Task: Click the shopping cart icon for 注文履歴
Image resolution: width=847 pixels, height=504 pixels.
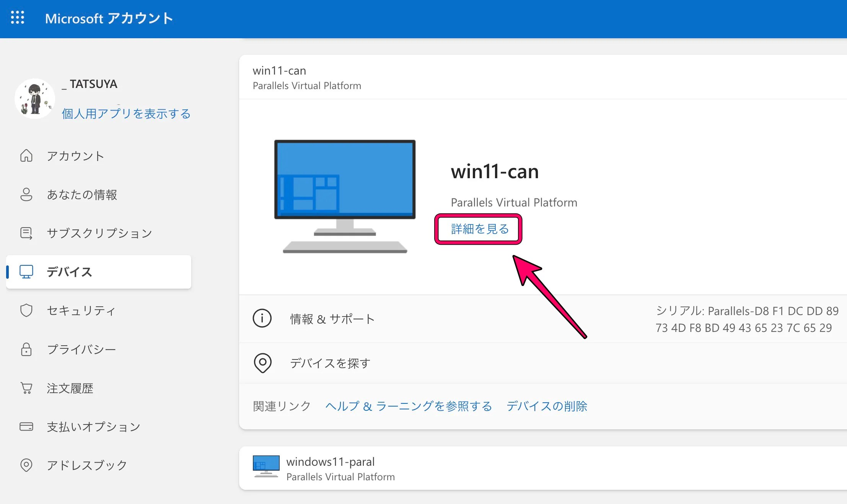Action: 26,388
